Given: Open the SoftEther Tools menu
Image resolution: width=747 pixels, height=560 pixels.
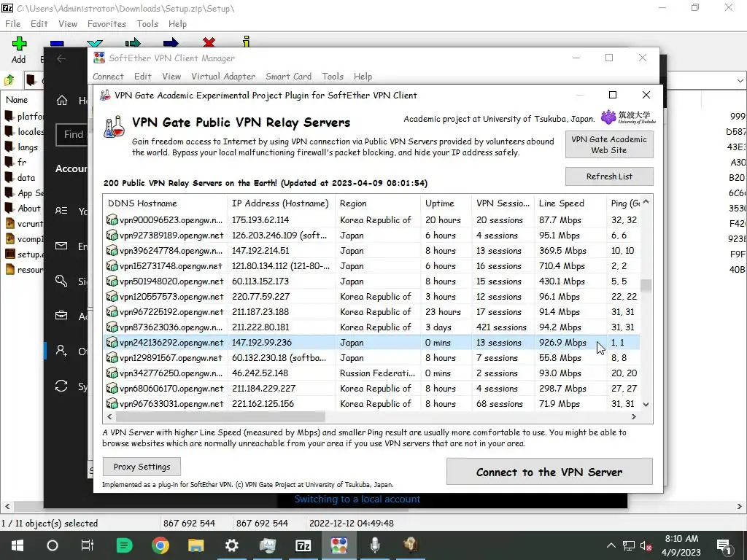Looking at the screenshot, I should (x=333, y=76).
